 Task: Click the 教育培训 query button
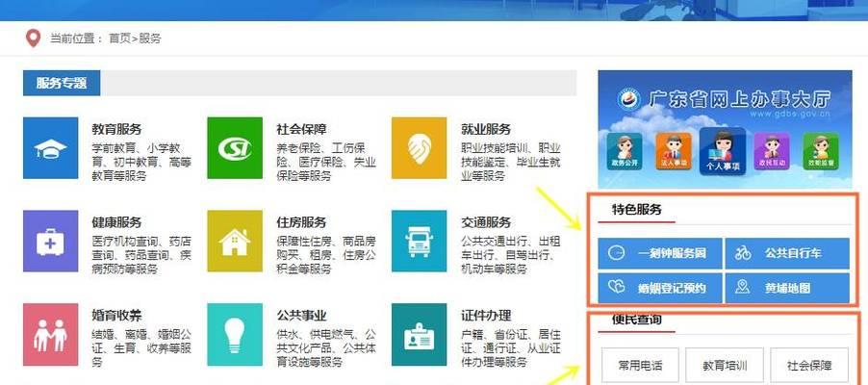725,366
